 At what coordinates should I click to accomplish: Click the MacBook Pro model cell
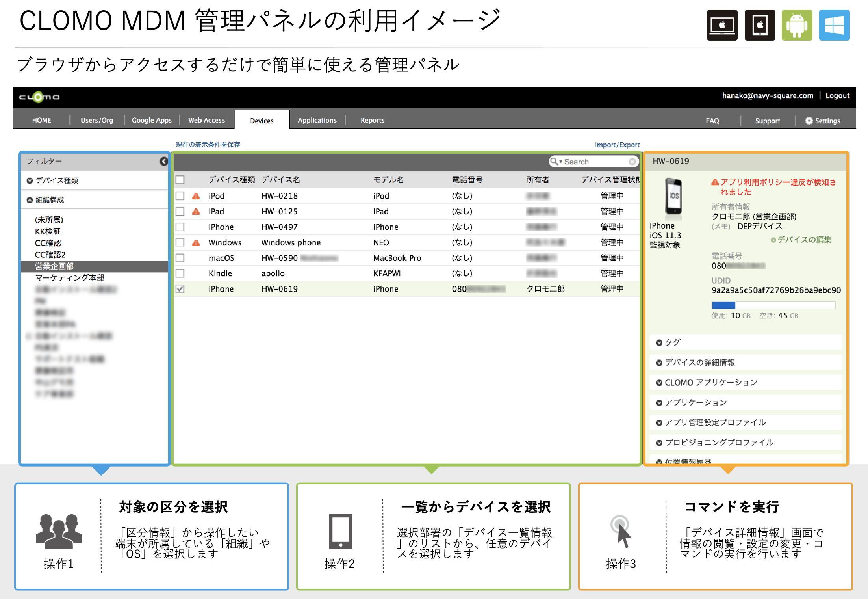click(x=397, y=258)
